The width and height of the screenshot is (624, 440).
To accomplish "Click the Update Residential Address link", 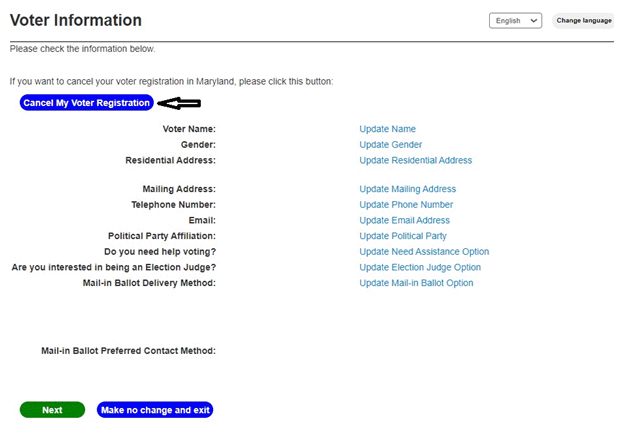I will point(415,160).
